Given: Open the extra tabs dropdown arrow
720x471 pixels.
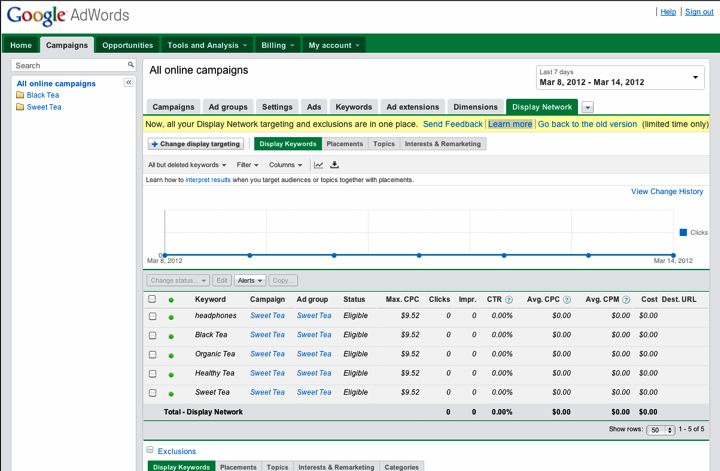Looking at the screenshot, I should point(587,107).
